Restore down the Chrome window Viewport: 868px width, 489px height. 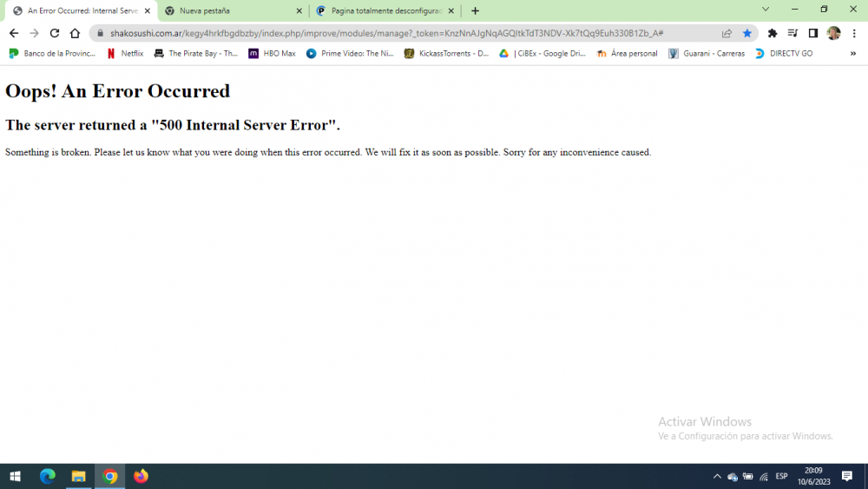click(824, 10)
